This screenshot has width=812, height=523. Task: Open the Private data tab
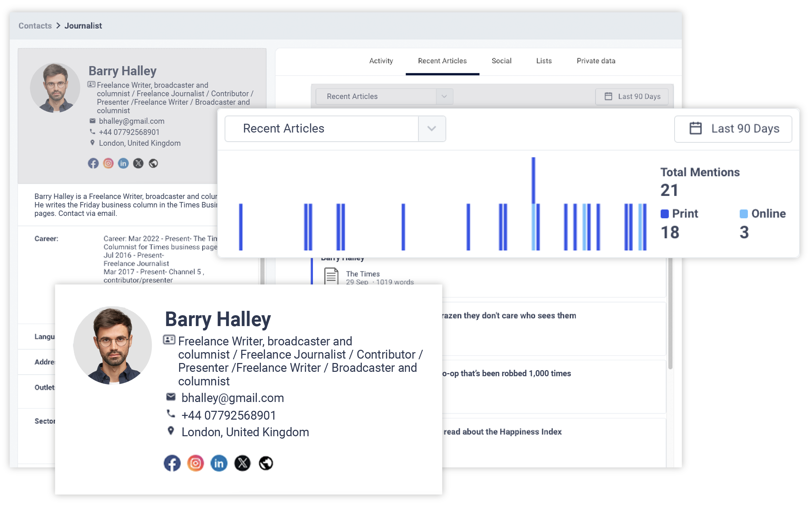(x=596, y=61)
